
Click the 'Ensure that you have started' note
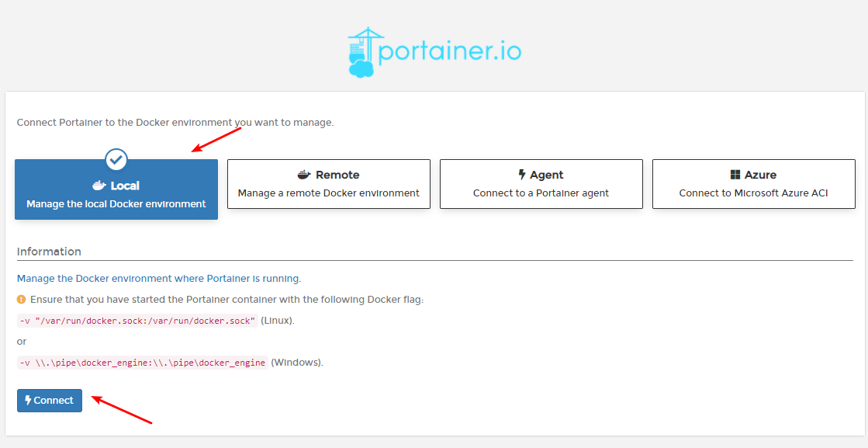(x=227, y=300)
